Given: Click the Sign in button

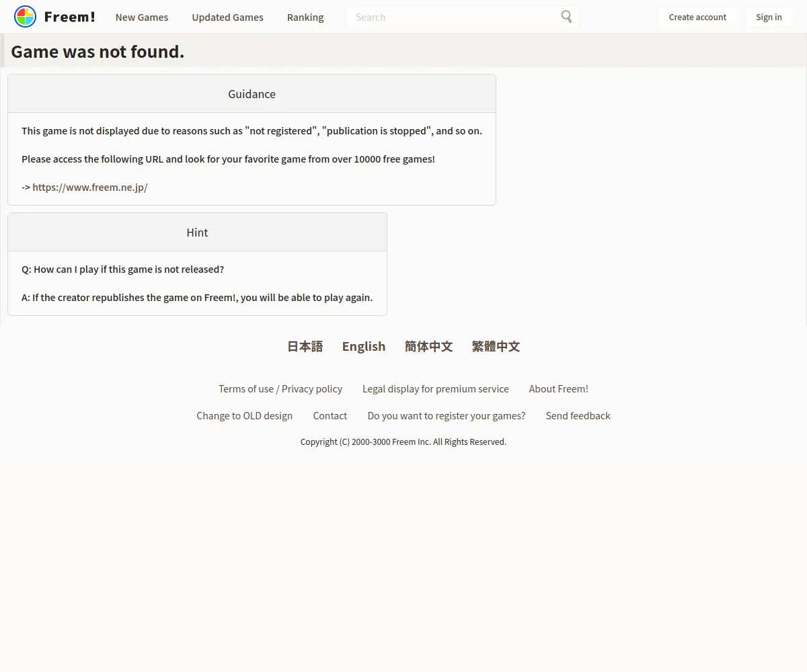Looking at the screenshot, I should pyautogui.click(x=769, y=17).
